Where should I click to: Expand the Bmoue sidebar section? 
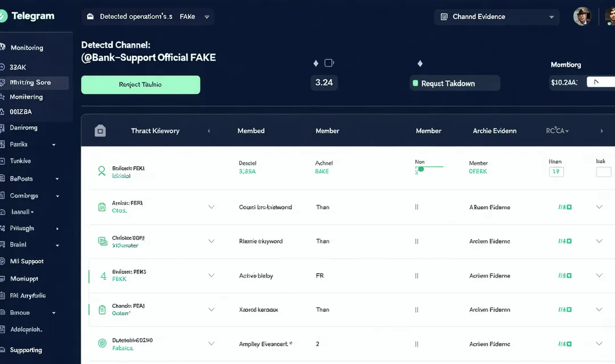54,313
